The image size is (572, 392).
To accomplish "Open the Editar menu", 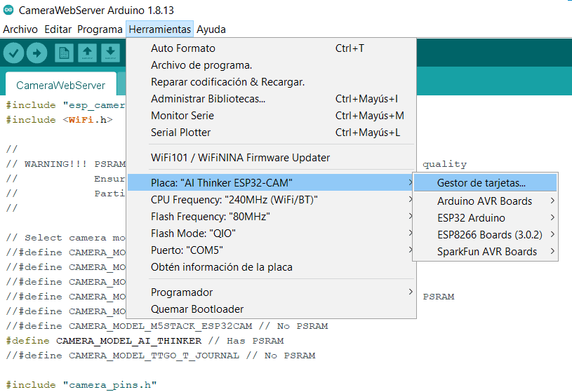I will (x=58, y=29).
